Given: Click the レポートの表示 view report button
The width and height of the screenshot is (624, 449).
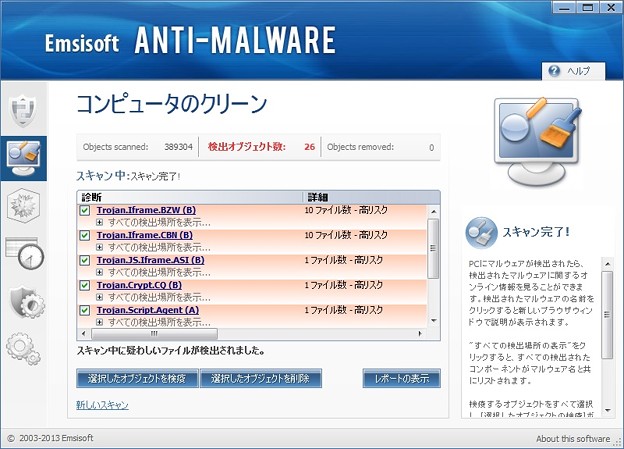Looking at the screenshot, I should click(x=402, y=378).
